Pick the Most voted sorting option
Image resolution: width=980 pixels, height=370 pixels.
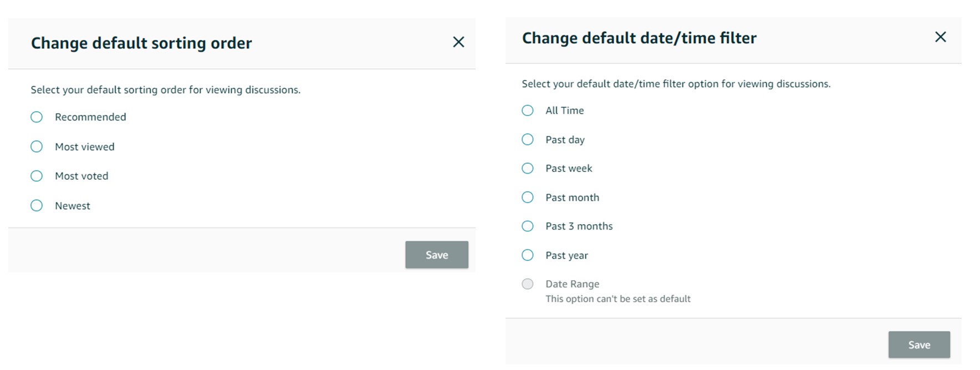(x=37, y=176)
